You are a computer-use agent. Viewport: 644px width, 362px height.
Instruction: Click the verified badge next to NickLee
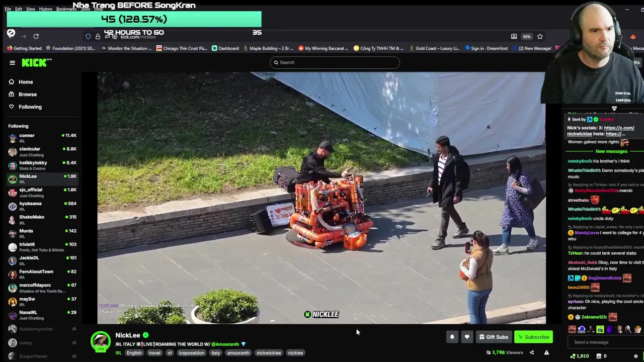pyautogui.click(x=145, y=335)
